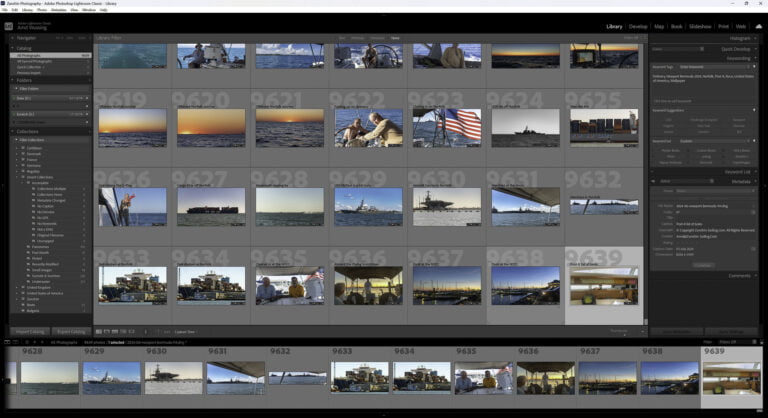The width and height of the screenshot is (768, 418).
Task: Click the Customize button in Metadata panel
Action: pos(703,265)
